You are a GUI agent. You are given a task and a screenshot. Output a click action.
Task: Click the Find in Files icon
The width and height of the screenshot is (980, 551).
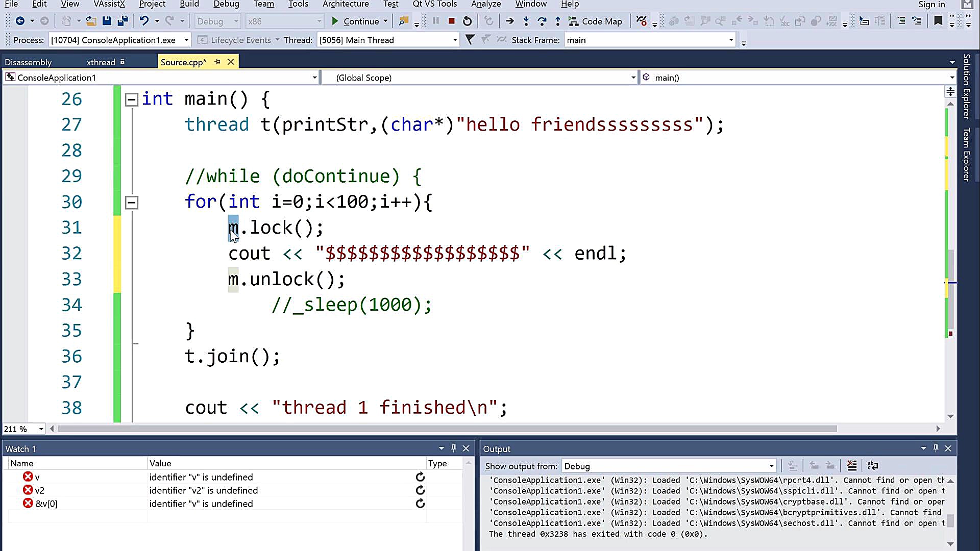403,21
